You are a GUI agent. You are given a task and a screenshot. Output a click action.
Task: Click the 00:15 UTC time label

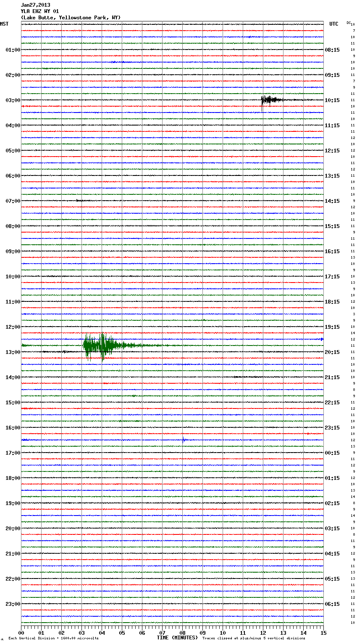tap(332, 453)
